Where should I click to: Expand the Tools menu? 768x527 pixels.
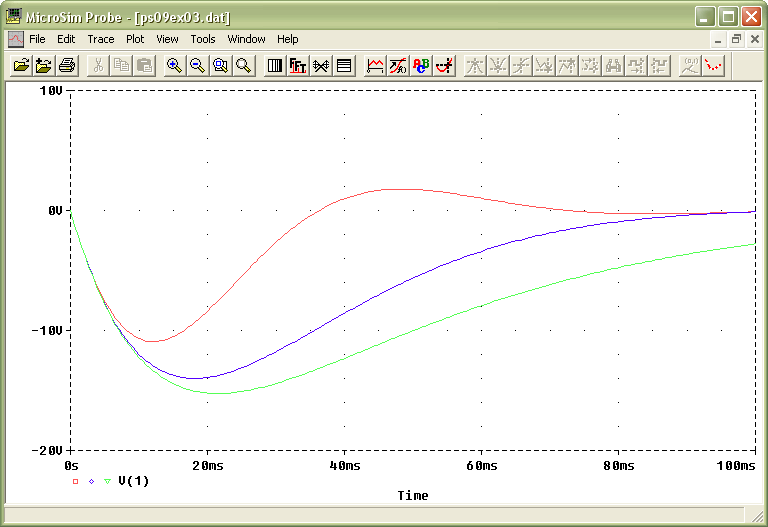click(203, 39)
